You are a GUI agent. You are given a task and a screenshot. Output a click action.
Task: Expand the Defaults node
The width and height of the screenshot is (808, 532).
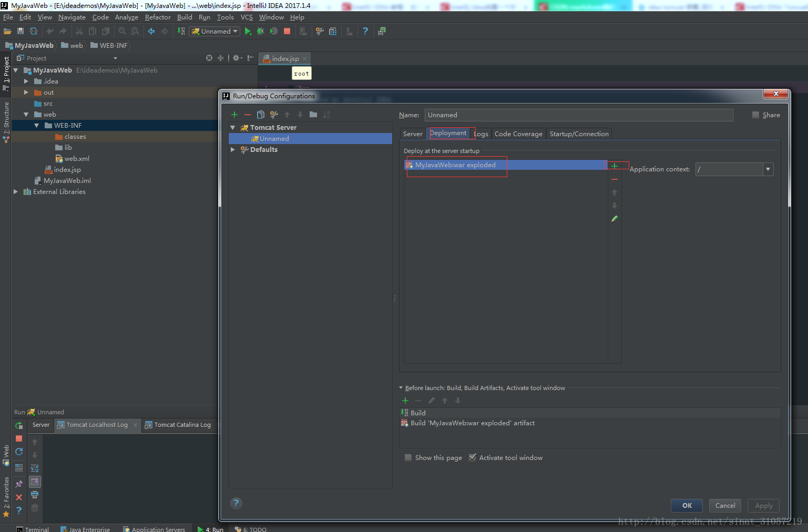tap(233, 150)
